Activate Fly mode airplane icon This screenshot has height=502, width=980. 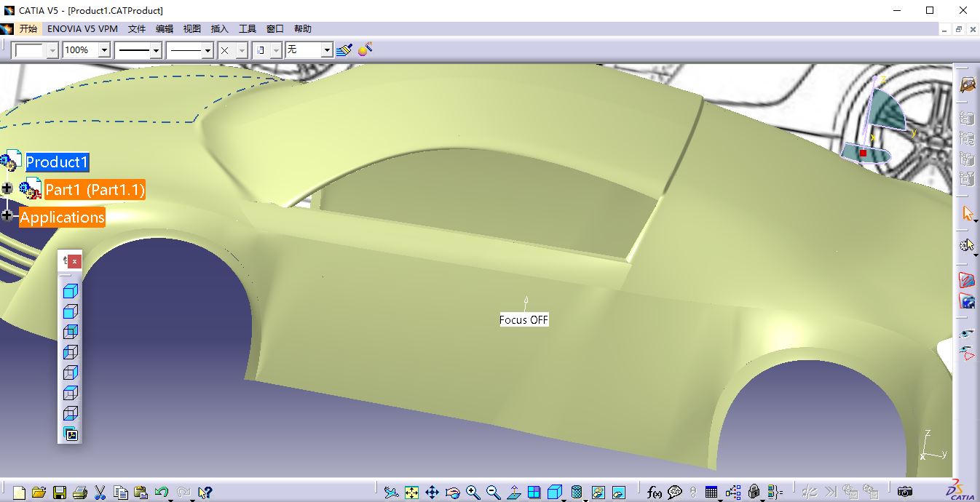coord(392,493)
